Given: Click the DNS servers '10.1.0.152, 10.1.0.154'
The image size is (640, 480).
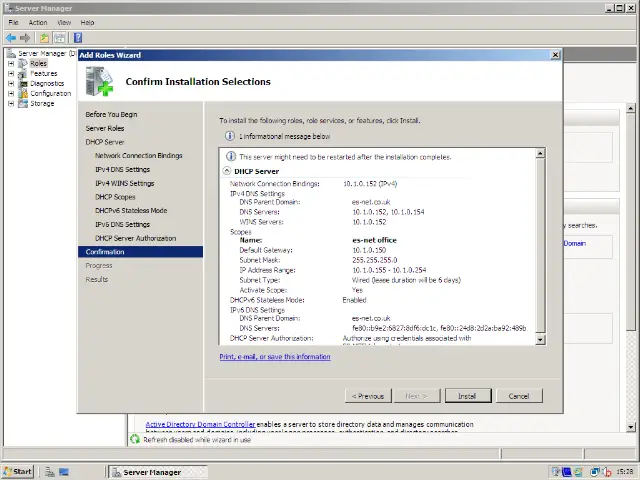Looking at the screenshot, I should 389,212.
